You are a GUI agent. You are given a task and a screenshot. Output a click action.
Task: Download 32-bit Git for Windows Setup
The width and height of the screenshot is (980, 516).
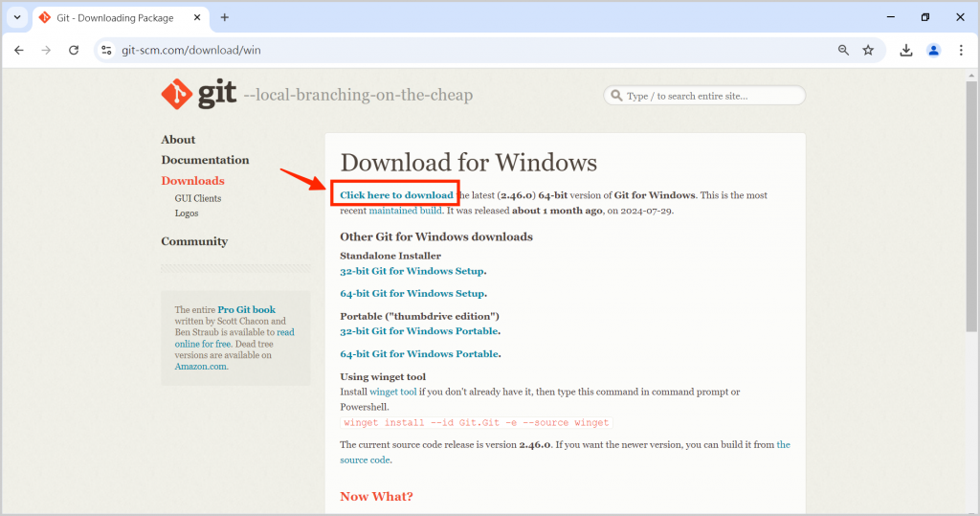tap(412, 271)
